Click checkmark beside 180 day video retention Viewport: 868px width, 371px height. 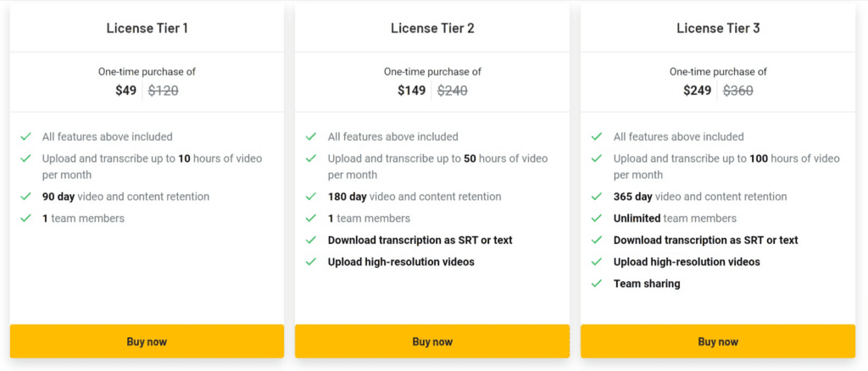pyautogui.click(x=310, y=197)
